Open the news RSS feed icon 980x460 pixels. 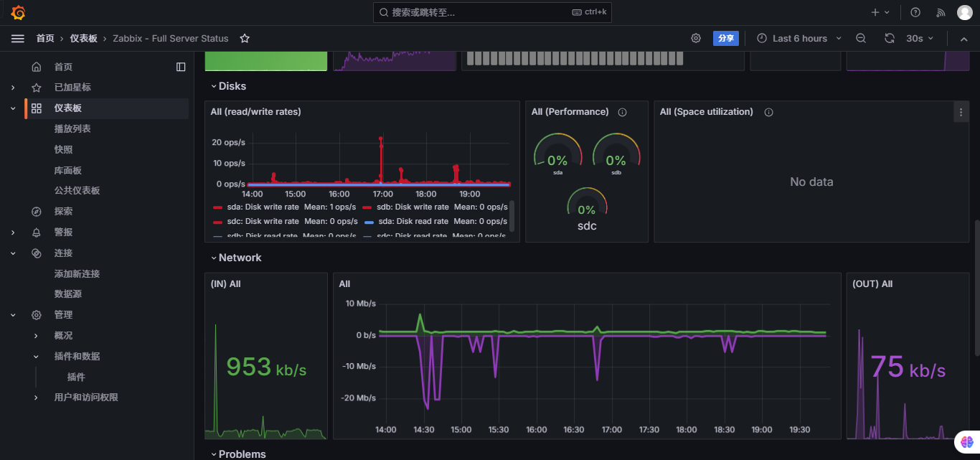pyautogui.click(x=941, y=12)
